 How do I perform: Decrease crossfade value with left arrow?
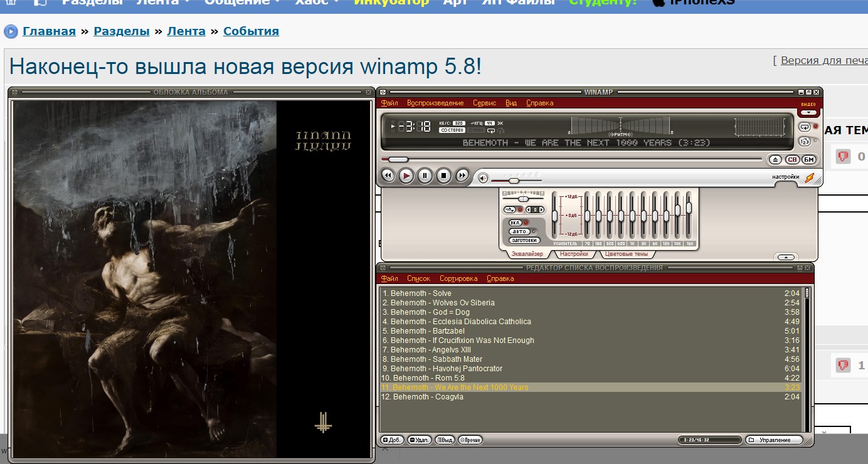tap(529, 209)
